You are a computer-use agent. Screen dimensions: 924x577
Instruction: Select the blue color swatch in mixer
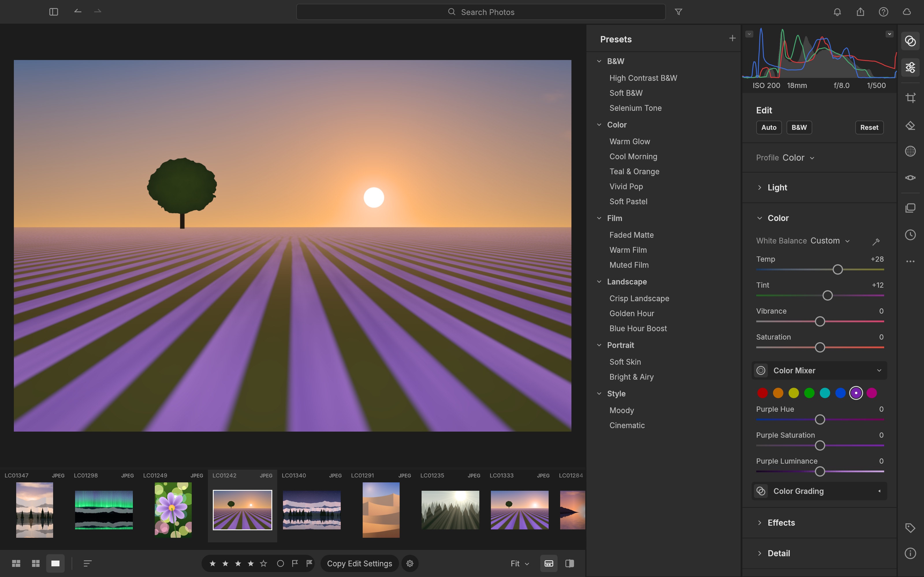pos(840,393)
